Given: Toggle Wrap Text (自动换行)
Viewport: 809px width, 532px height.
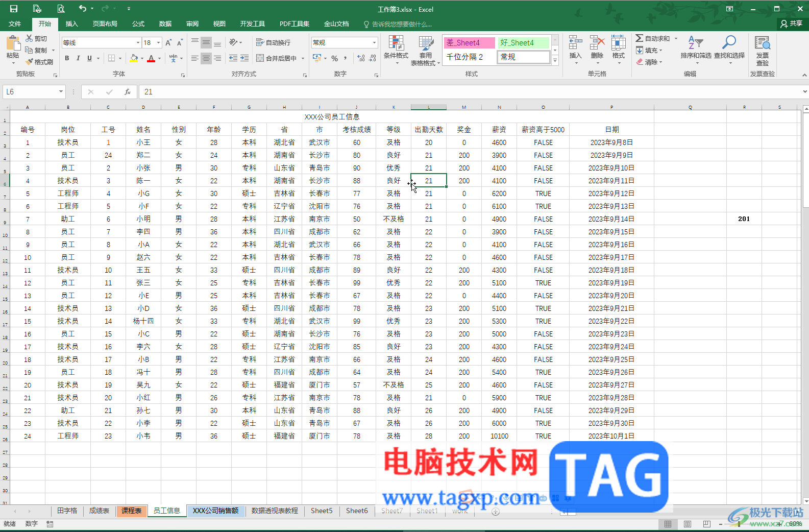Looking at the screenshot, I should tap(273, 42).
